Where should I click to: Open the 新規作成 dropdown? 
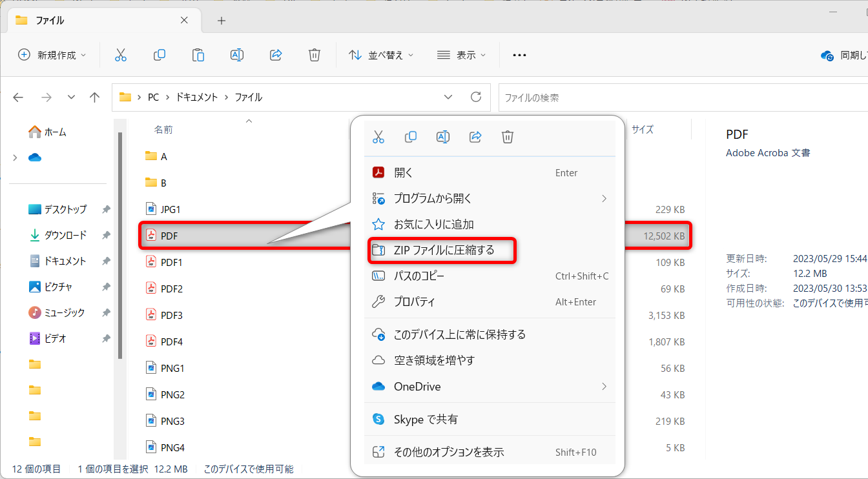point(52,56)
